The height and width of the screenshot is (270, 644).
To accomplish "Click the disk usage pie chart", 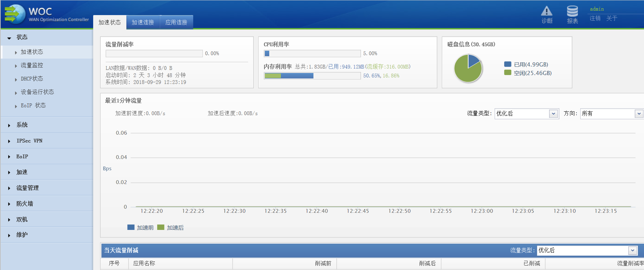I will pos(468,69).
